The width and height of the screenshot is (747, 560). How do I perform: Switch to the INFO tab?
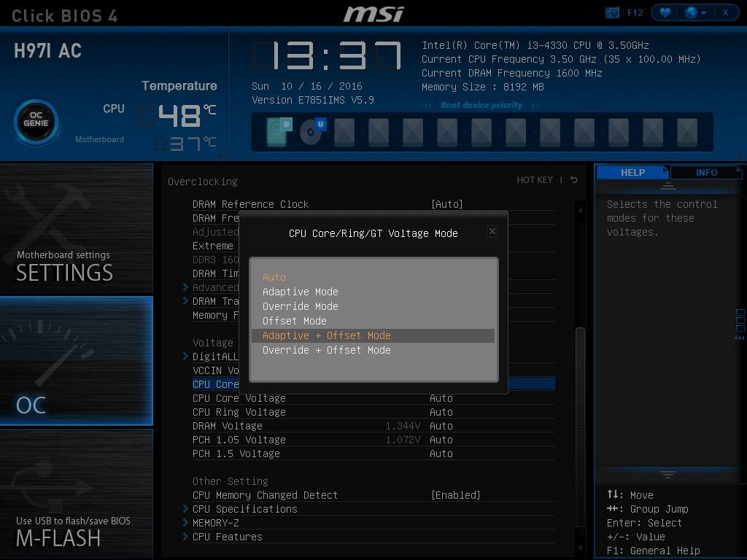coord(706,172)
